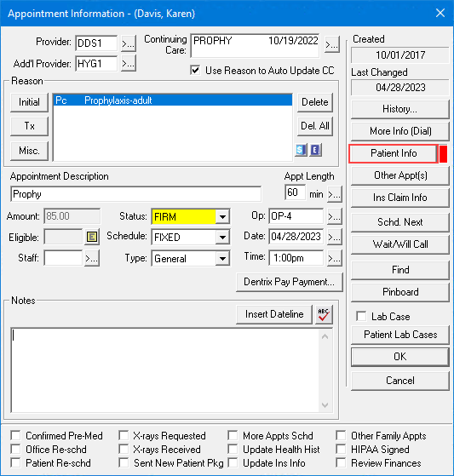Click the red swatch beside Patient Info
Image resolution: width=454 pixels, height=476 pixels.
point(444,153)
